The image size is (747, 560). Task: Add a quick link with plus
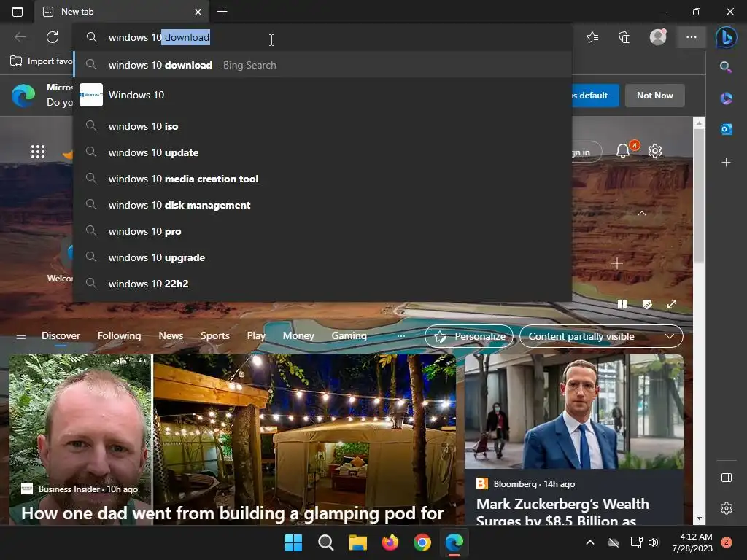617,263
